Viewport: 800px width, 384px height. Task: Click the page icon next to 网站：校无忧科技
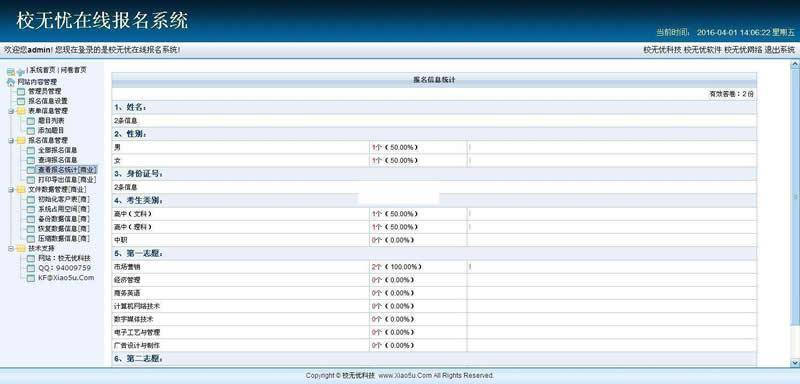point(31,259)
